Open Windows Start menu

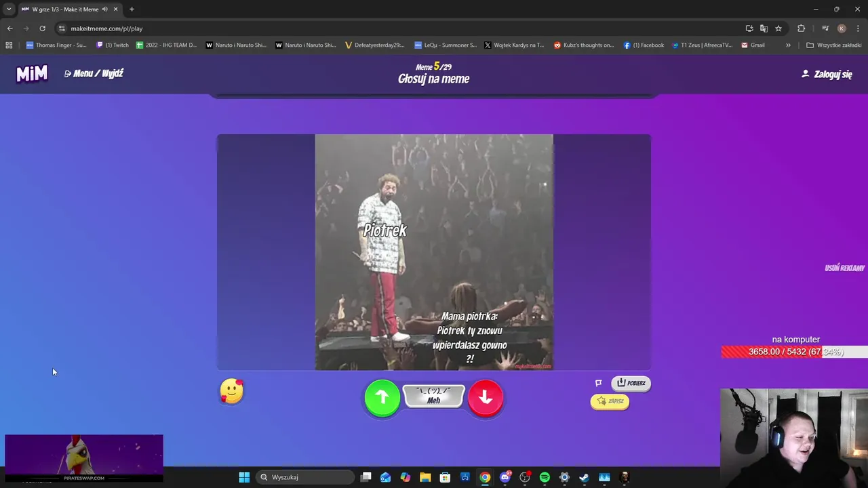[244, 477]
